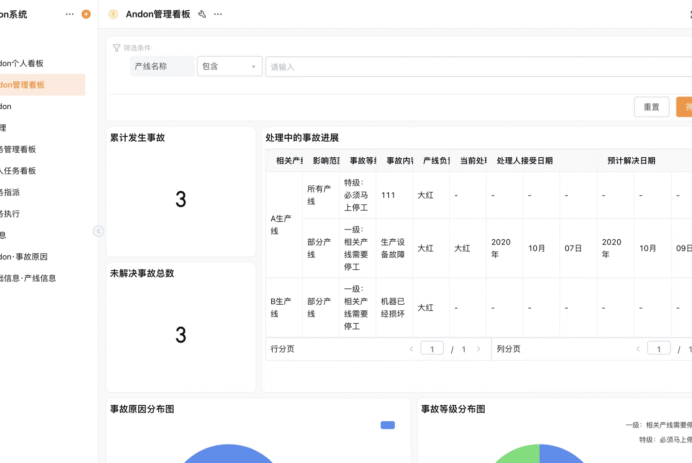The height and width of the screenshot is (463, 692).
Task: Click the filter funnel icon at 筛选条件
Action: [117, 48]
